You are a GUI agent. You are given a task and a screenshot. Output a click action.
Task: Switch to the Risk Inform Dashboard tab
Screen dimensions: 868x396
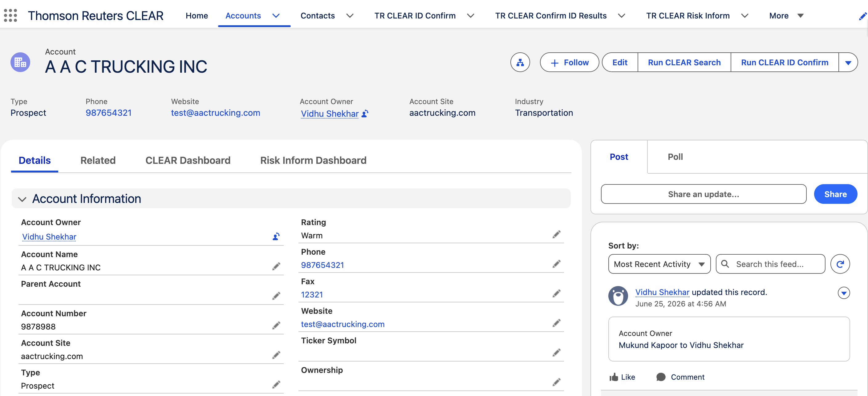click(x=313, y=160)
